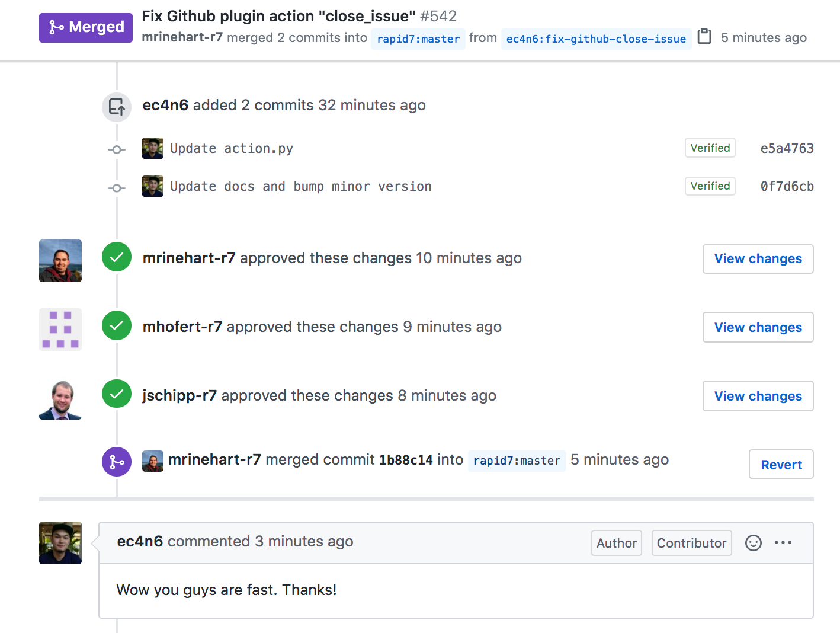This screenshot has width=840, height=633.
Task: Revert the merged pull request
Action: (781, 465)
